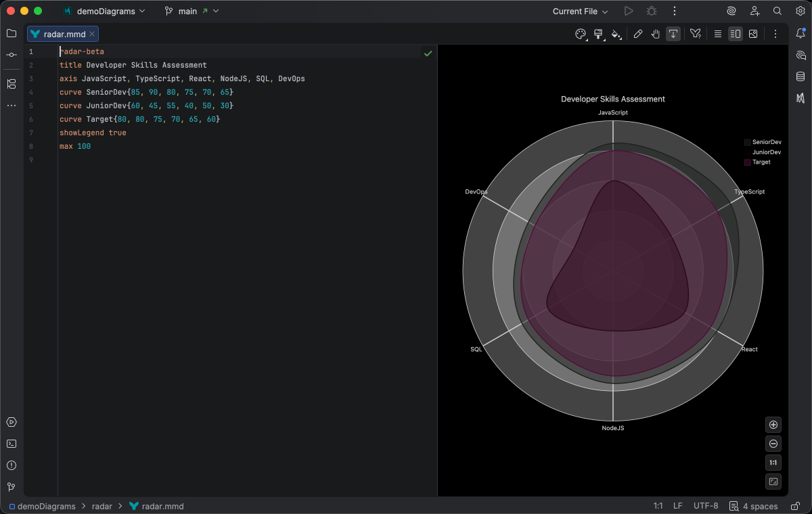
Task: Click the radar folder breadcrumb
Action: (102, 506)
